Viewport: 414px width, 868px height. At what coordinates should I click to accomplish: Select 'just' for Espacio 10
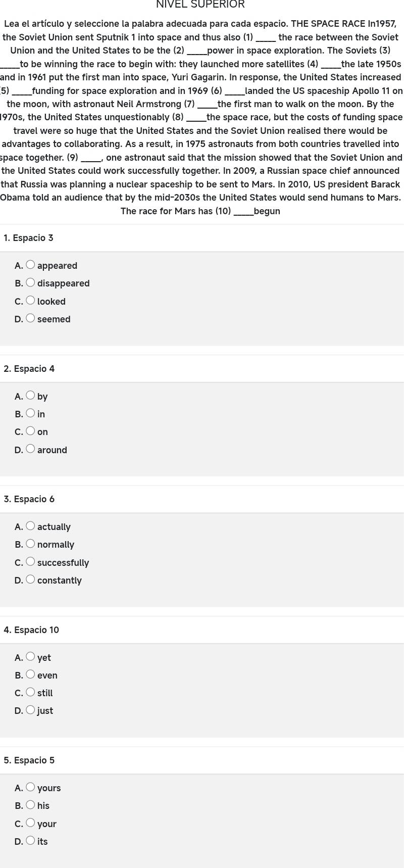click(30, 710)
